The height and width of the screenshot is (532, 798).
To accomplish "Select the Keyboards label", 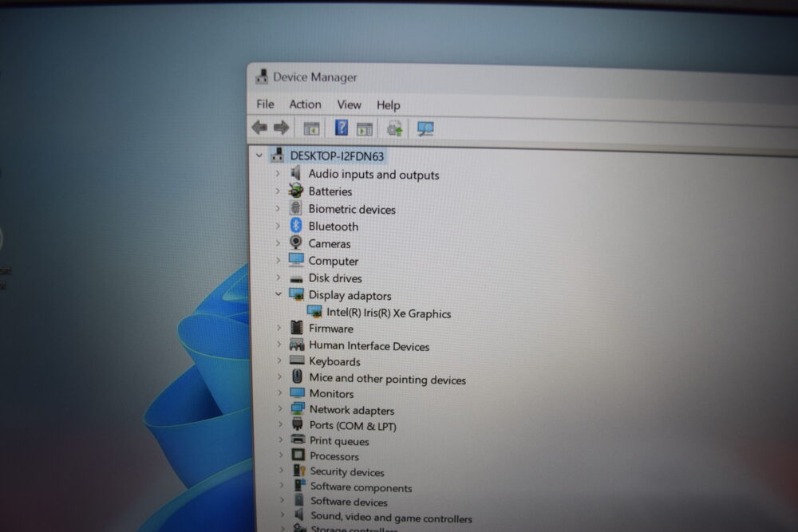I will click(334, 361).
